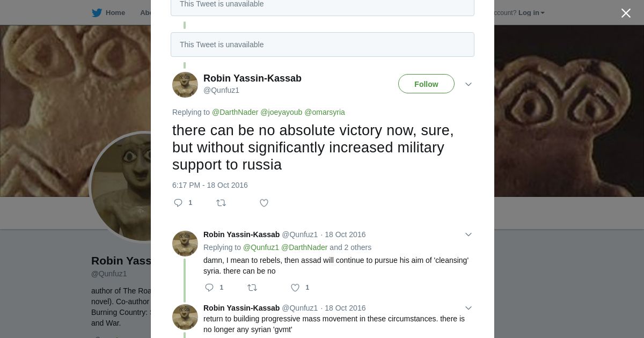Expand main tweet options chevron

tap(469, 84)
